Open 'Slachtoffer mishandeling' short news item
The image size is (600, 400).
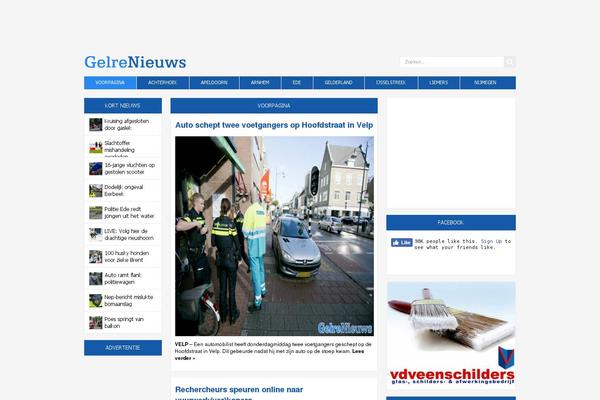(119, 149)
